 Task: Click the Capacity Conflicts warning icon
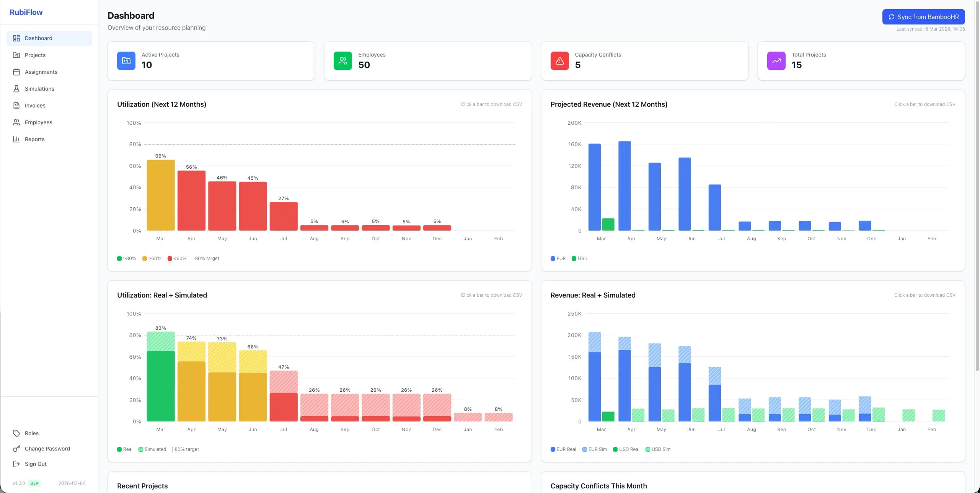(x=559, y=61)
